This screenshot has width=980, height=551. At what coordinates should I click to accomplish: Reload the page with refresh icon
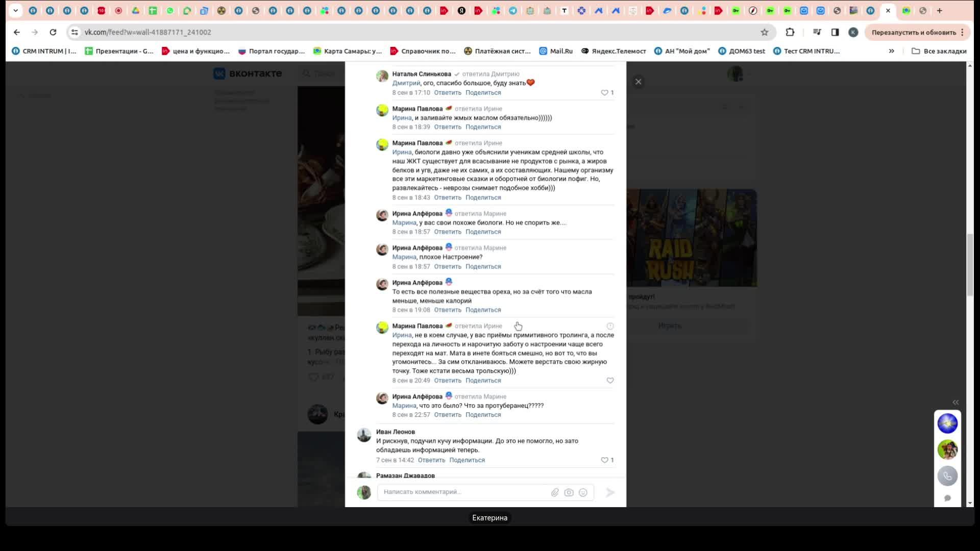click(53, 32)
